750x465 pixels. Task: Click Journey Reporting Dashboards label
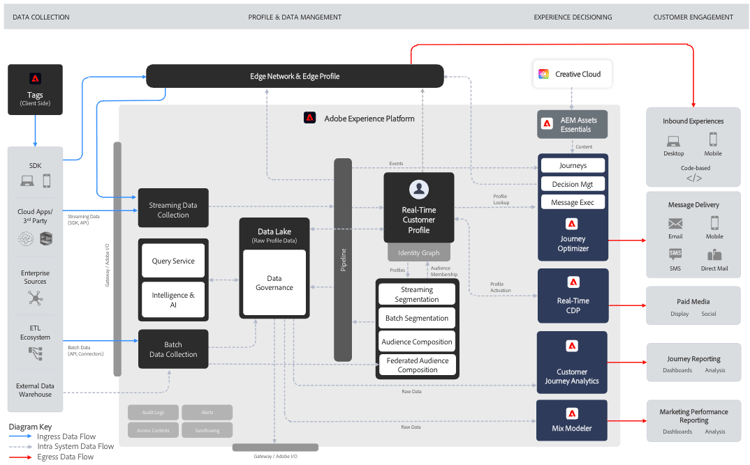click(x=677, y=370)
